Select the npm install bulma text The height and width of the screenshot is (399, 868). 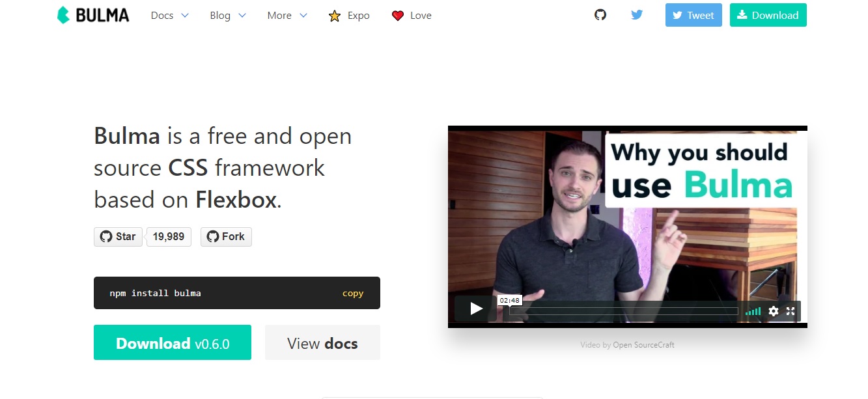click(x=155, y=294)
